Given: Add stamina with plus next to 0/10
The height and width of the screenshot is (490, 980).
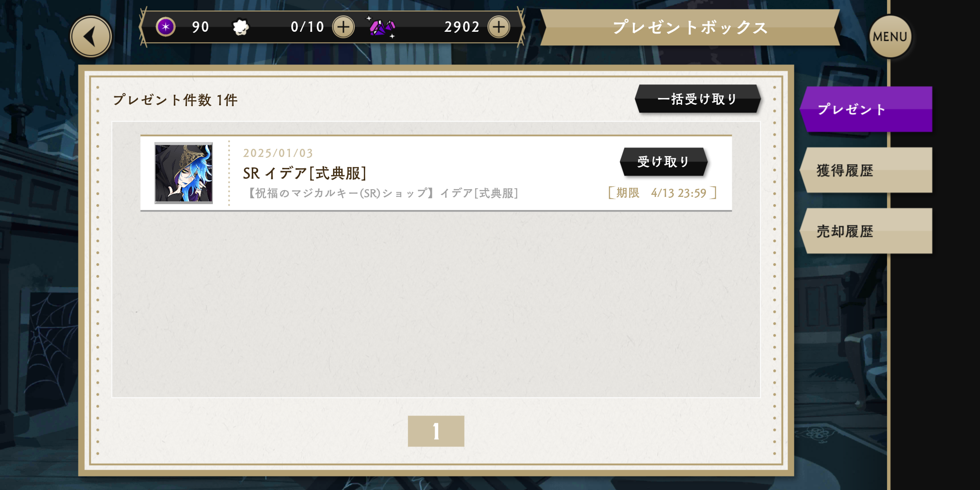Looking at the screenshot, I should coord(343,27).
